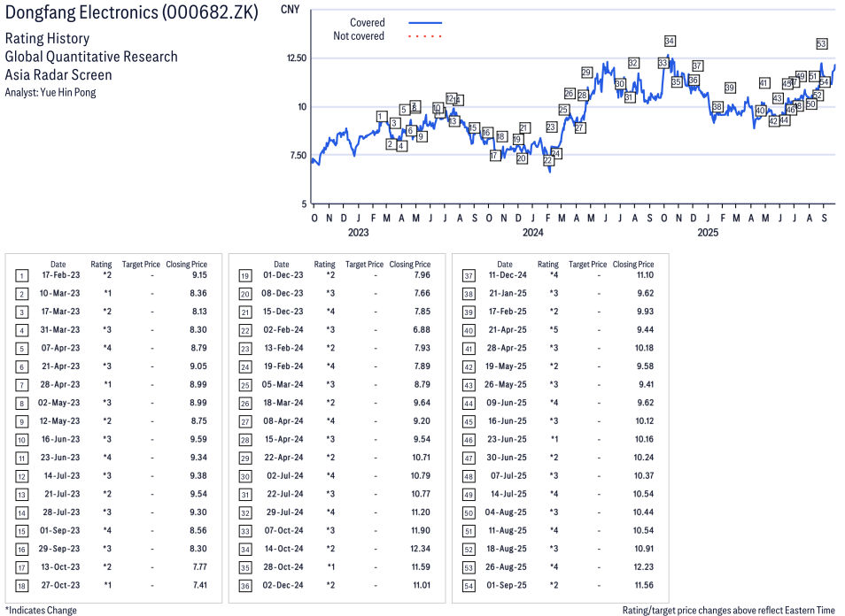
Task: Click the first table's Rating column header
Action: coord(101,264)
